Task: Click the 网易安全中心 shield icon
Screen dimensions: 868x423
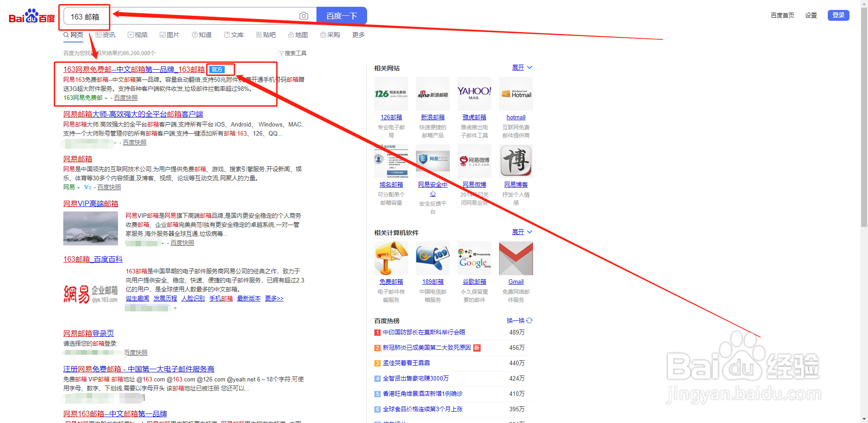Action: point(433,161)
